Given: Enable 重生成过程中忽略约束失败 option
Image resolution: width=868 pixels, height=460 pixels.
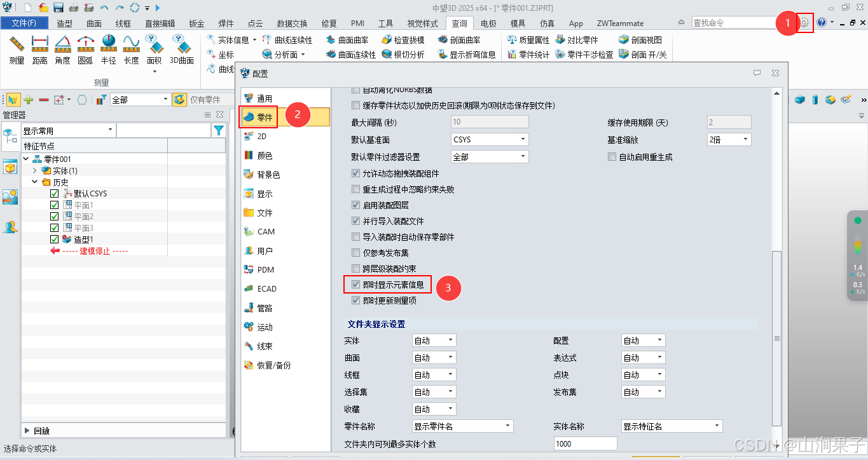Looking at the screenshot, I should (355, 188).
